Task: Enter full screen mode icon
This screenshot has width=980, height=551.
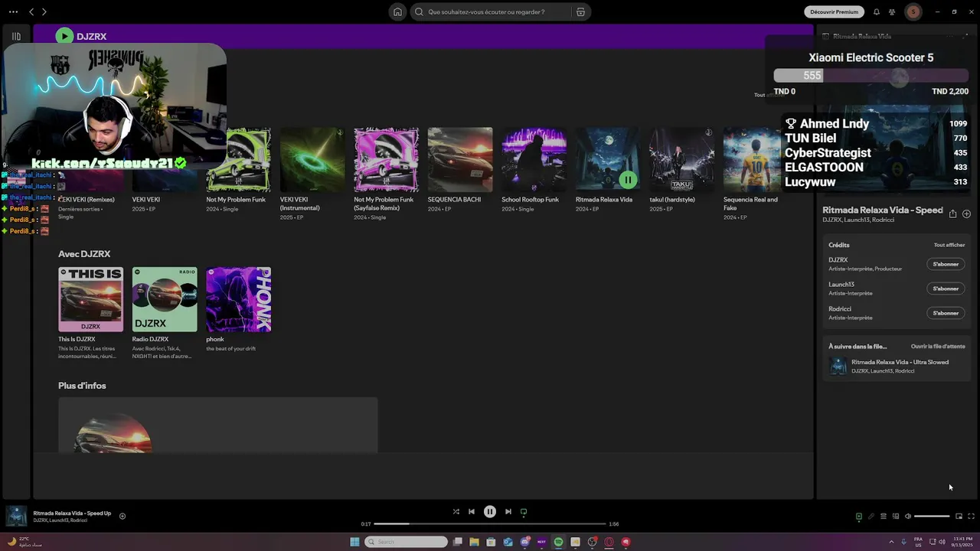Action: (x=971, y=517)
